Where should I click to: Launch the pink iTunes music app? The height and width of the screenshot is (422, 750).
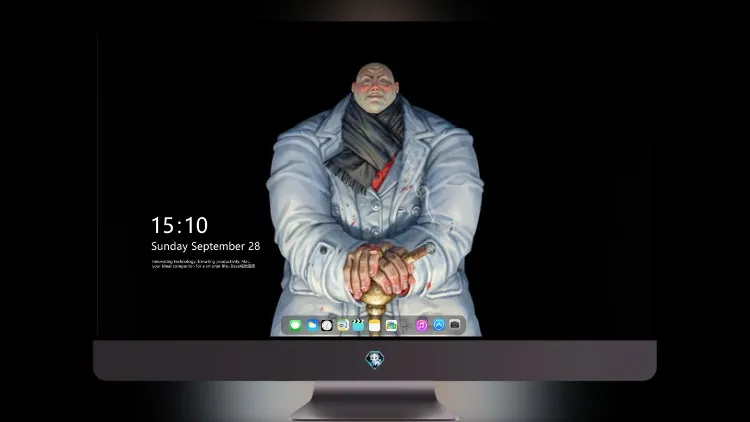click(421, 325)
